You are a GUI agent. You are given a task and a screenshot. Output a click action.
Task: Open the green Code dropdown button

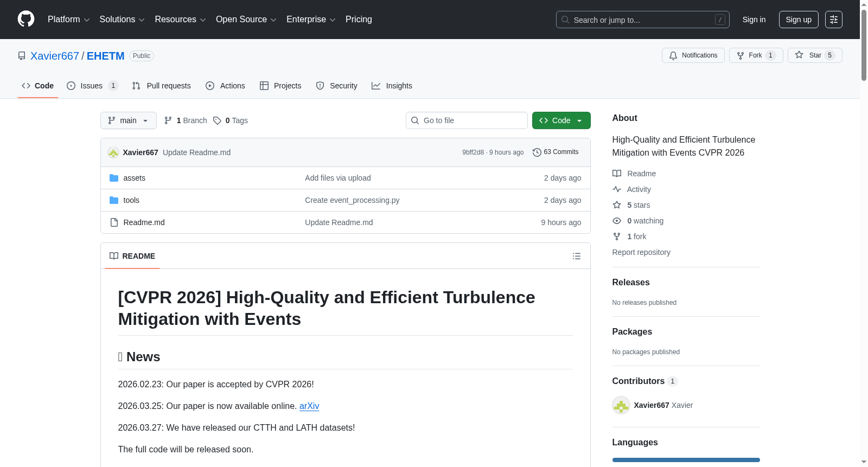561,120
